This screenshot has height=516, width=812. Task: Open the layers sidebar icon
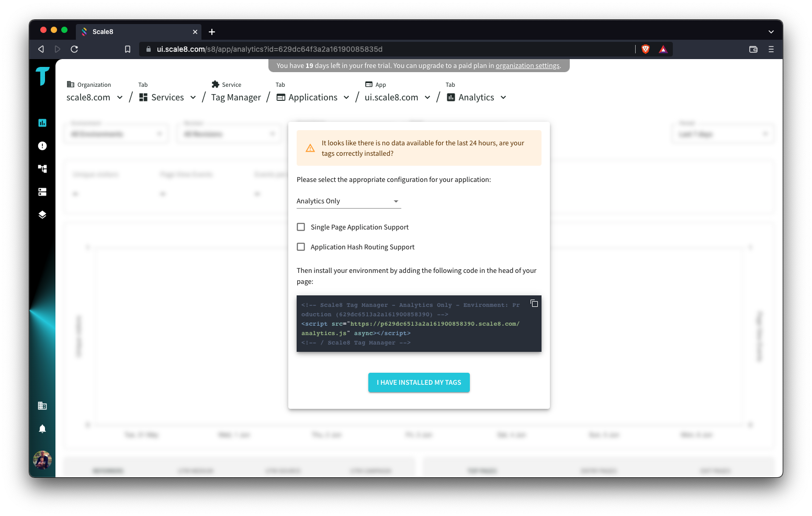coord(42,214)
